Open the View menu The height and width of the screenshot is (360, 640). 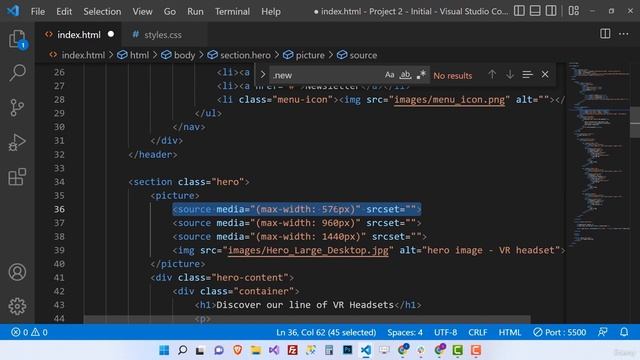142,11
